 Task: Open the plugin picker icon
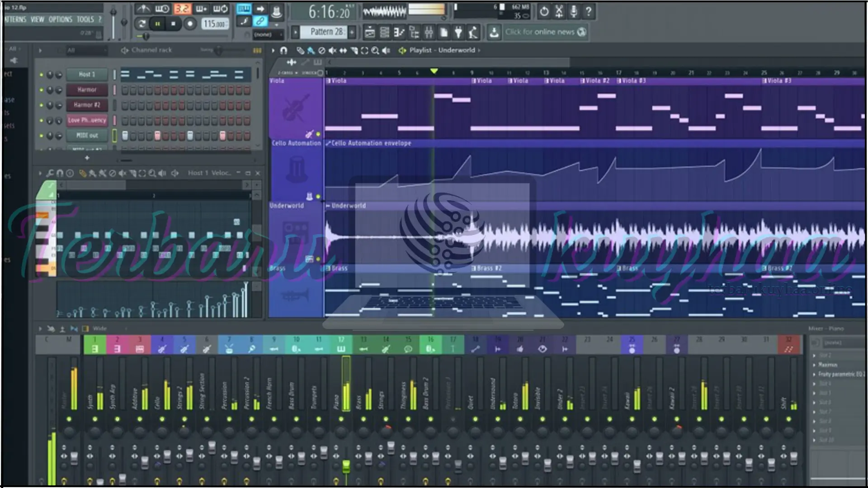(x=458, y=32)
